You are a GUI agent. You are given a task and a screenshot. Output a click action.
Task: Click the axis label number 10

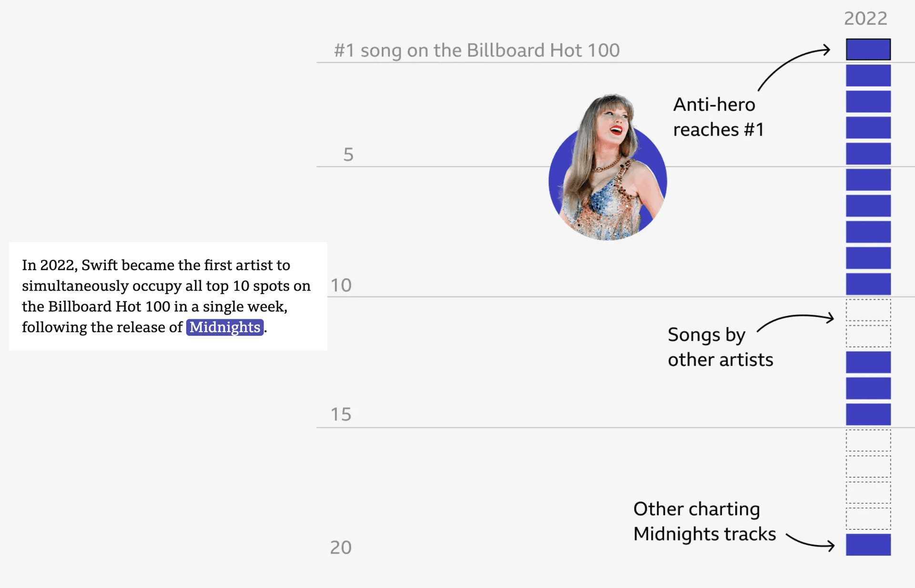[341, 285]
